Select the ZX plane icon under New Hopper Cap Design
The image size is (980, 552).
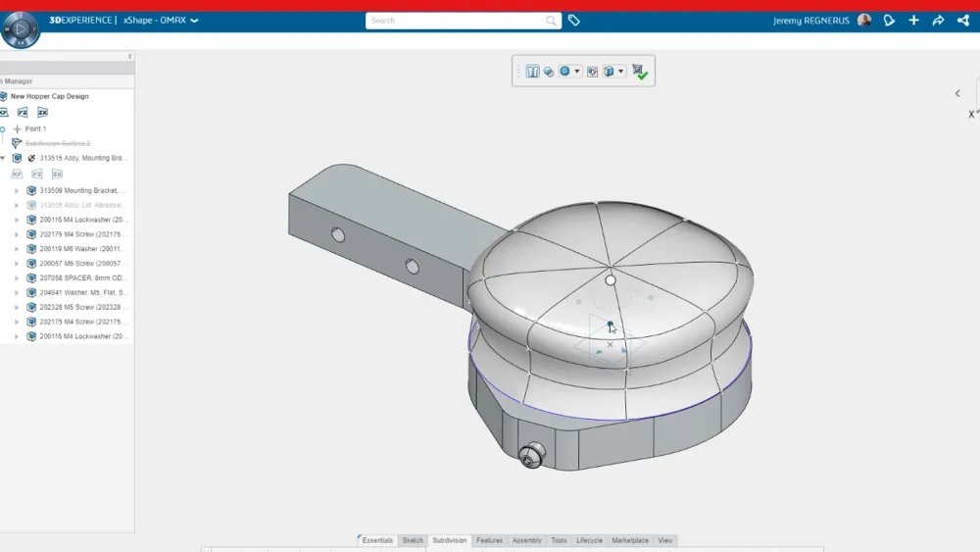click(x=42, y=113)
